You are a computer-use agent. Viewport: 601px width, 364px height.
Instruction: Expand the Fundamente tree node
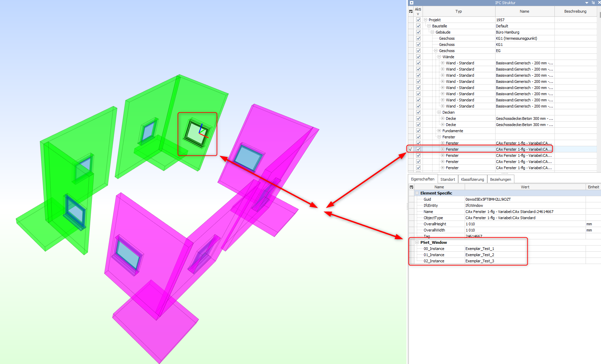[x=439, y=131]
